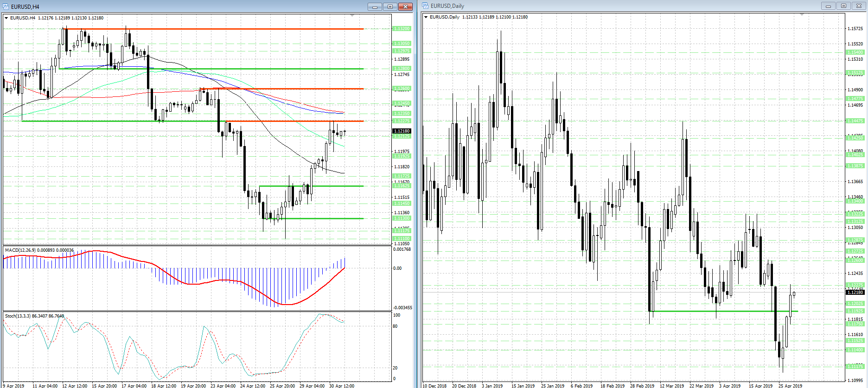Click the 25 Apr 20:00 time label in H4 chart

tap(282, 386)
